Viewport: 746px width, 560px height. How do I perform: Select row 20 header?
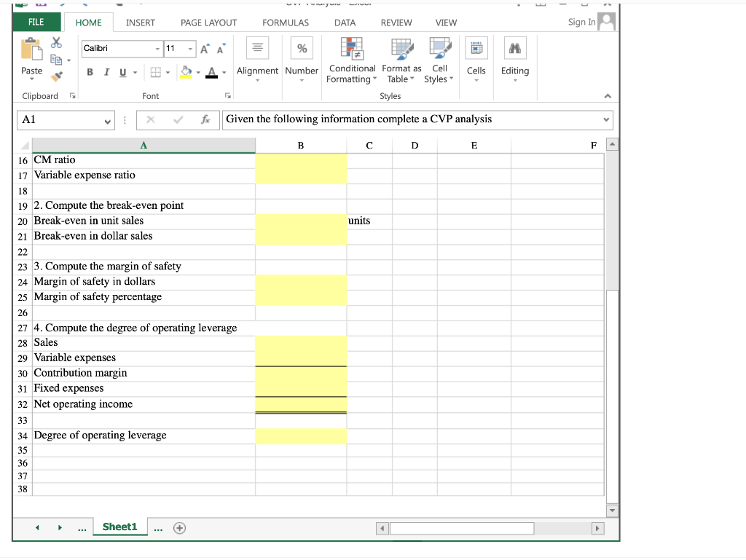coord(23,221)
